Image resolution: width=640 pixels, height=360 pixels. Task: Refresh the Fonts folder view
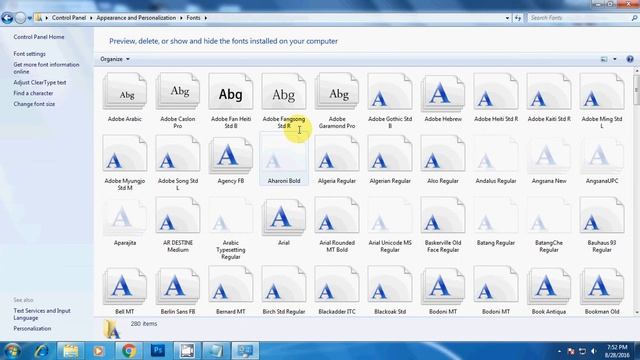[x=518, y=18]
